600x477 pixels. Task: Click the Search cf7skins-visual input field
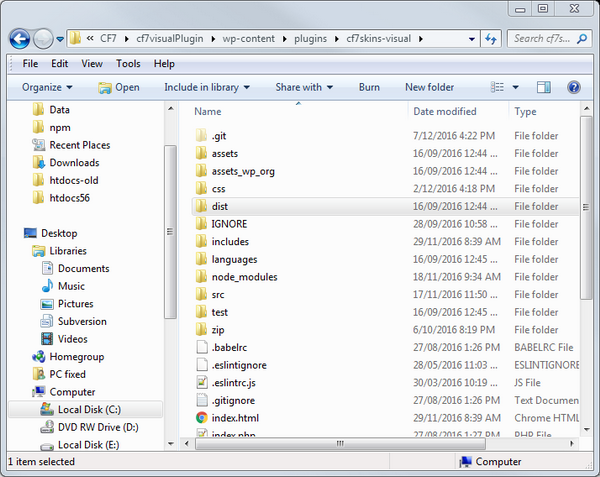point(543,39)
